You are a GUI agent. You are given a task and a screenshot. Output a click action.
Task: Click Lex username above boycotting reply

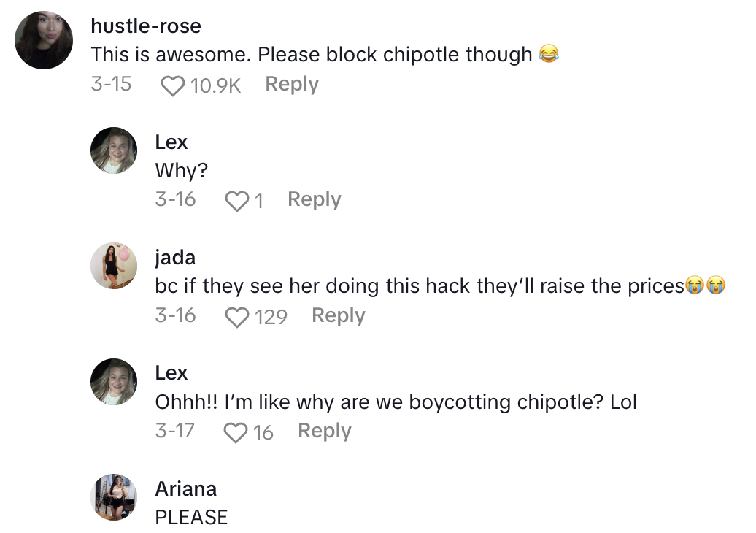point(171,372)
